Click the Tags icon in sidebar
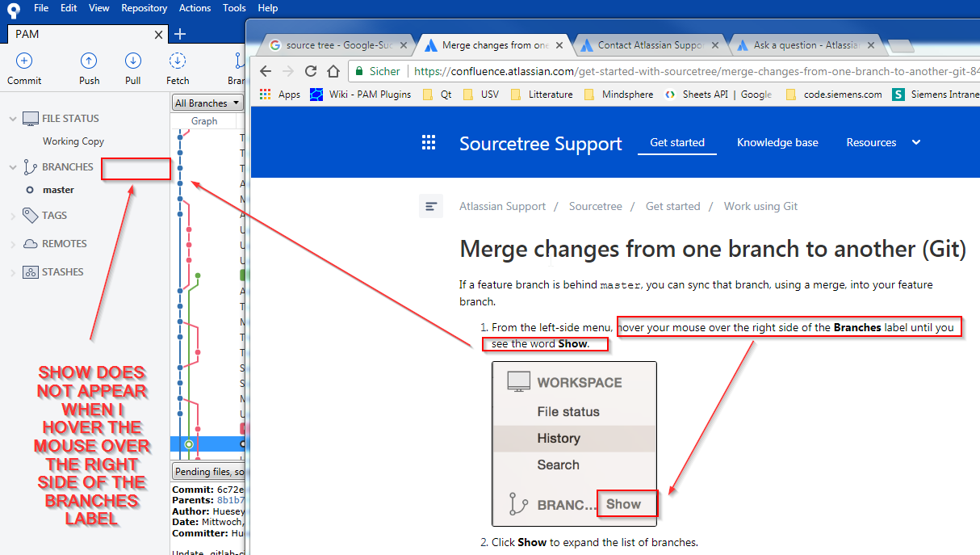This screenshot has height=555, width=980. [x=30, y=215]
